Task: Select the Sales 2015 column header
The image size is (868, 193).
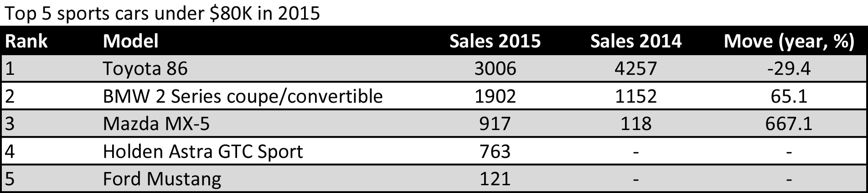Action: pyautogui.click(x=495, y=42)
